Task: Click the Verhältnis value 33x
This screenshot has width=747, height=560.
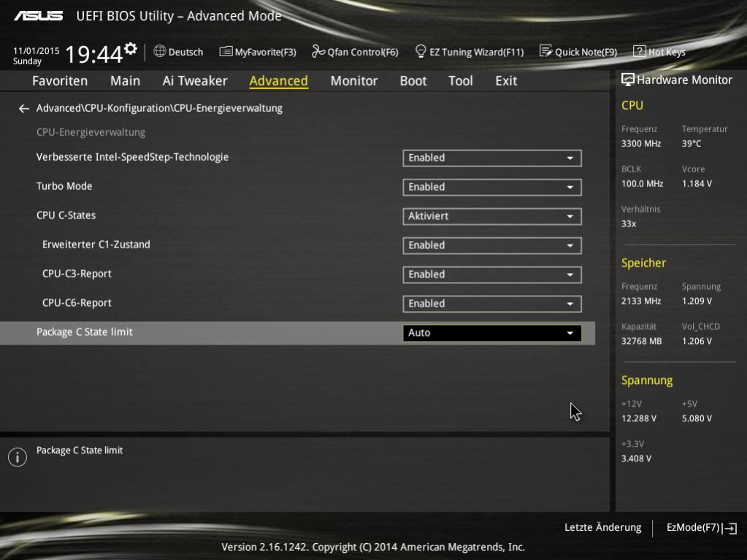Action: (x=629, y=223)
